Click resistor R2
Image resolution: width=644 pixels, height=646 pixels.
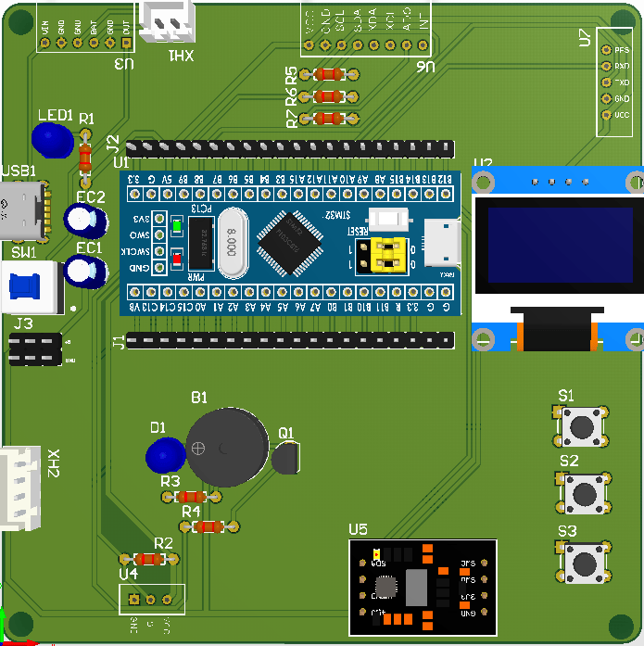pos(149,559)
